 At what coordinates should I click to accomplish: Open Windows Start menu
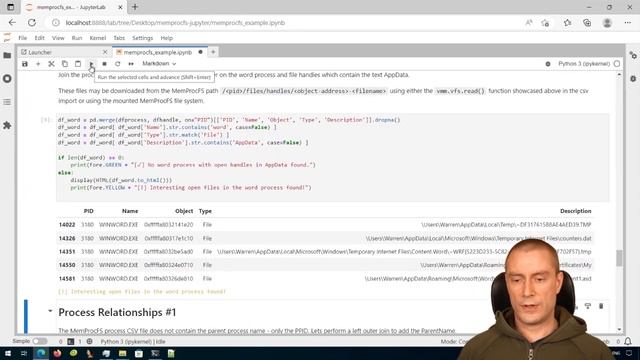[x=8, y=353]
